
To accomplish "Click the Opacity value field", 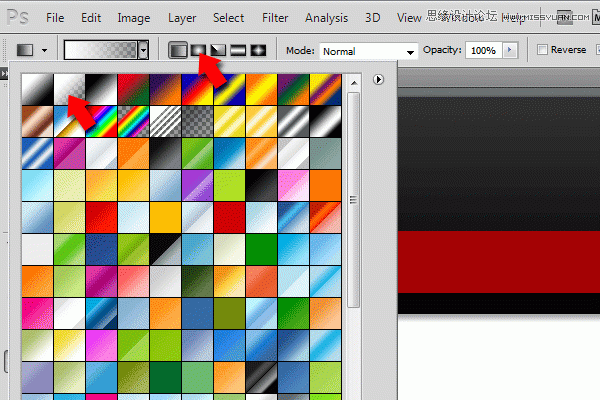I will point(482,50).
